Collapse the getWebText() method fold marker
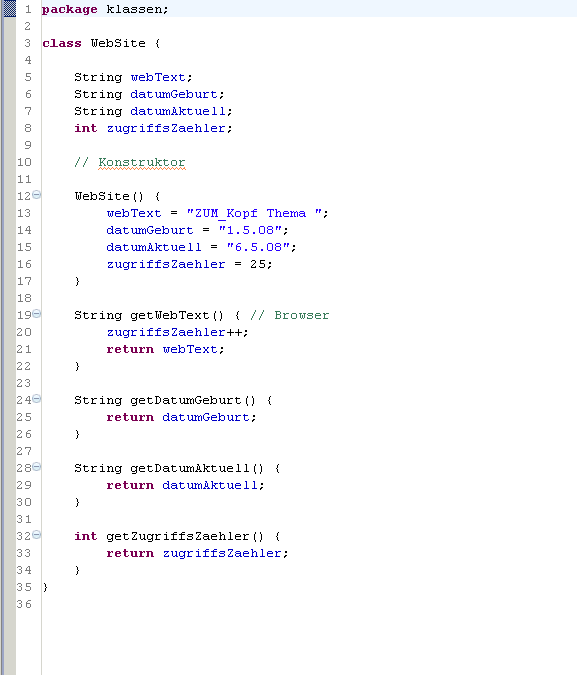577x675 pixels. 37,313
